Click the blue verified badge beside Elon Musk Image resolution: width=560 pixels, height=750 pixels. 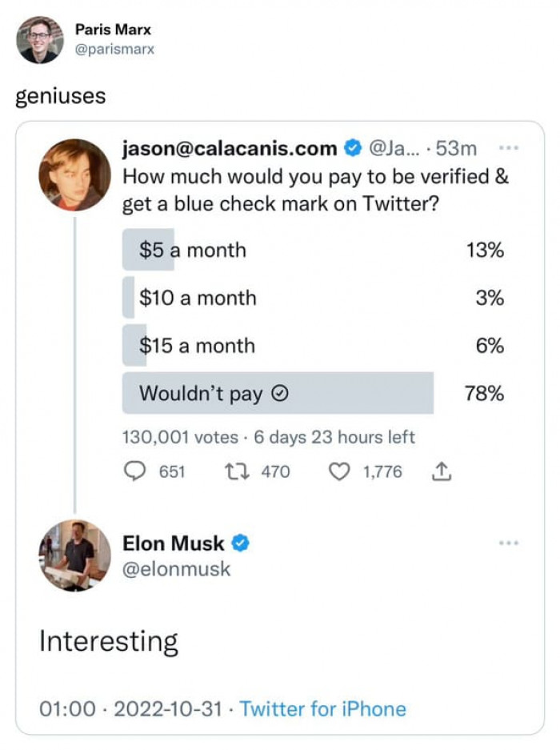[x=241, y=543]
